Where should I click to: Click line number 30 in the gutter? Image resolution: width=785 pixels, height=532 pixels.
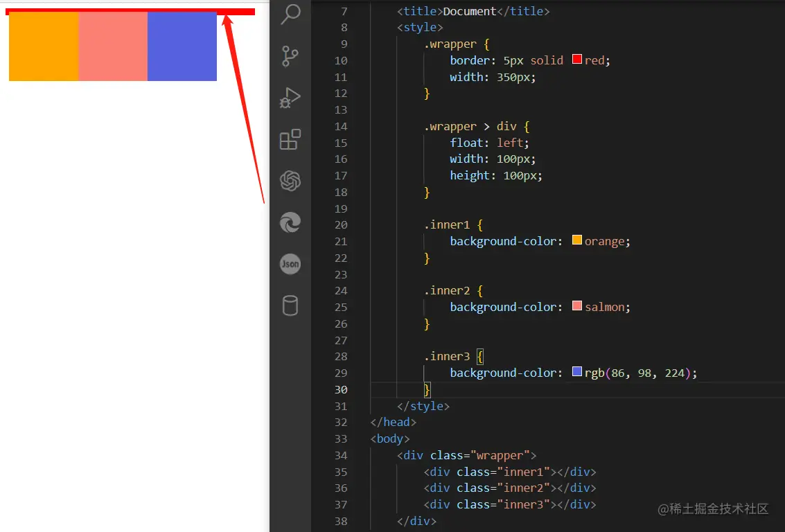(341, 389)
